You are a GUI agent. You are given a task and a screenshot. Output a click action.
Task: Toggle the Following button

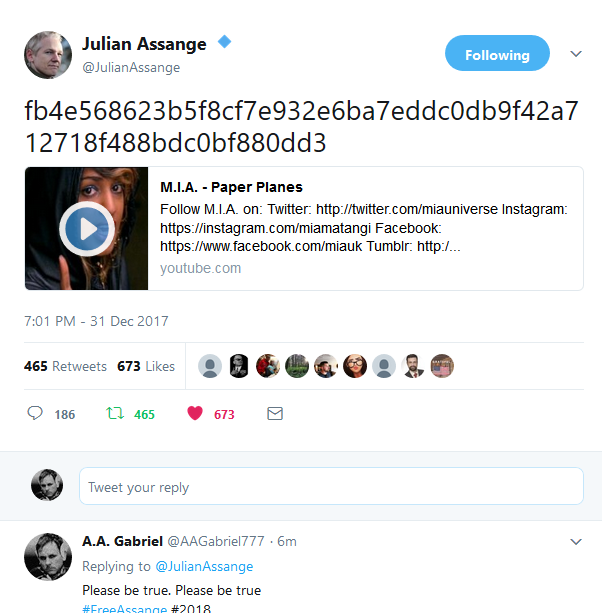(x=497, y=53)
